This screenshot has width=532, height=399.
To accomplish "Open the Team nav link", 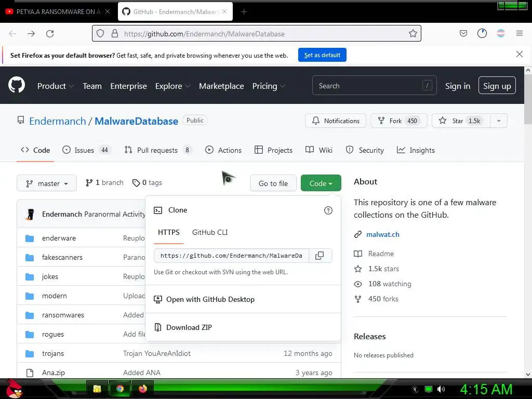I will (x=92, y=86).
